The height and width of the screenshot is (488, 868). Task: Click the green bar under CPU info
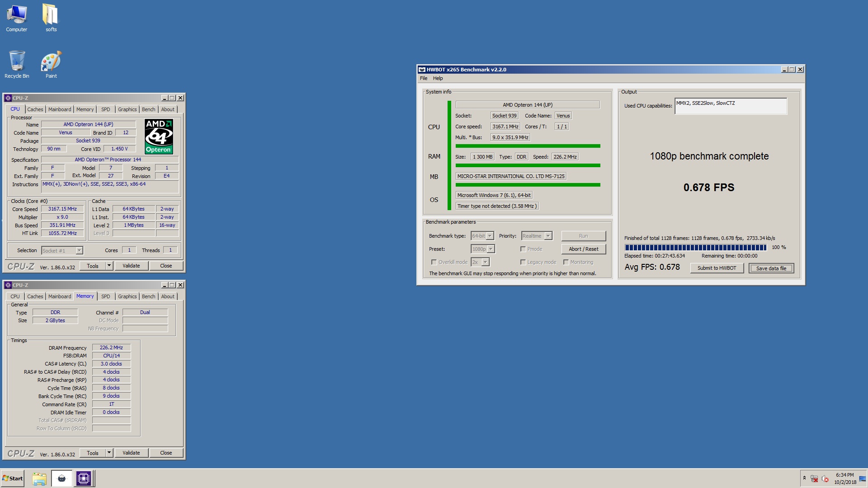[x=528, y=146]
